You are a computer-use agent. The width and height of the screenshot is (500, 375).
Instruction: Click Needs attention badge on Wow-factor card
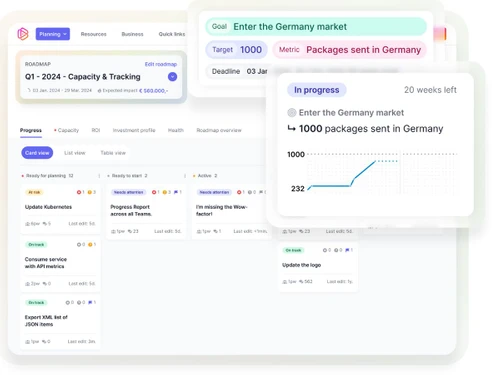214,192
